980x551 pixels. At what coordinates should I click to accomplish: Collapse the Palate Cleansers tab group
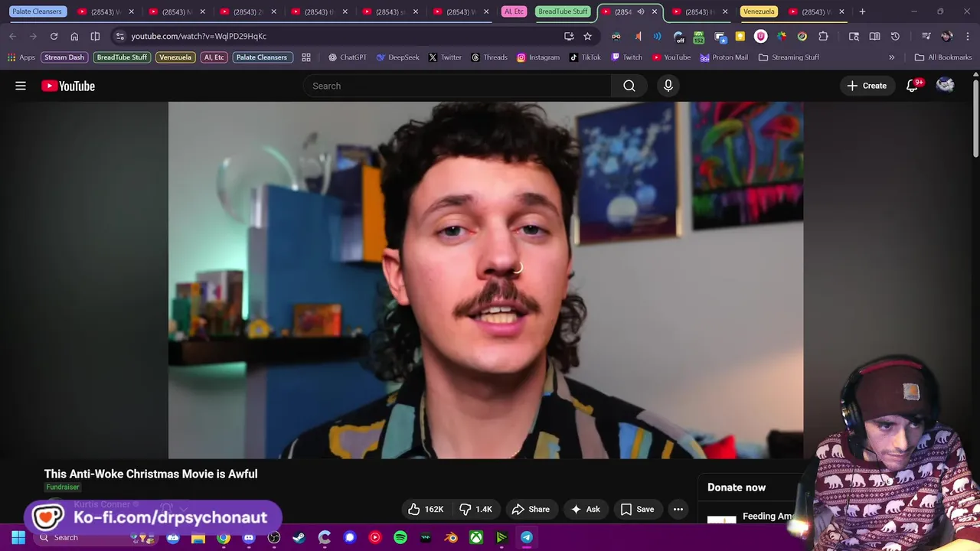click(37, 11)
